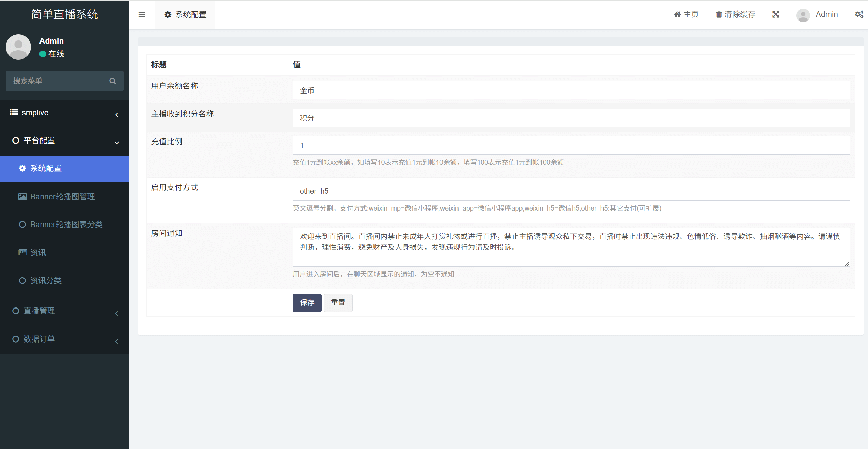
Task: Toggle the smplive menu group chevron
Action: tap(117, 115)
